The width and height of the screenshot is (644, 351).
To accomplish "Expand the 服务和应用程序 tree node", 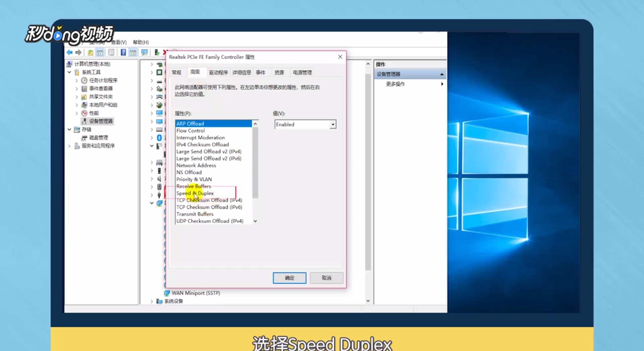I will coord(69,146).
